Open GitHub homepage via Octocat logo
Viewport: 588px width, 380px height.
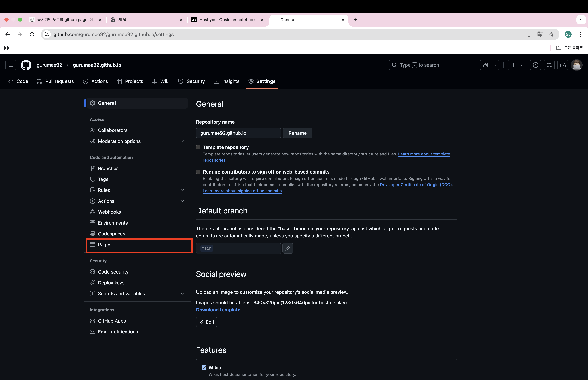pyautogui.click(x=26, y=65)
